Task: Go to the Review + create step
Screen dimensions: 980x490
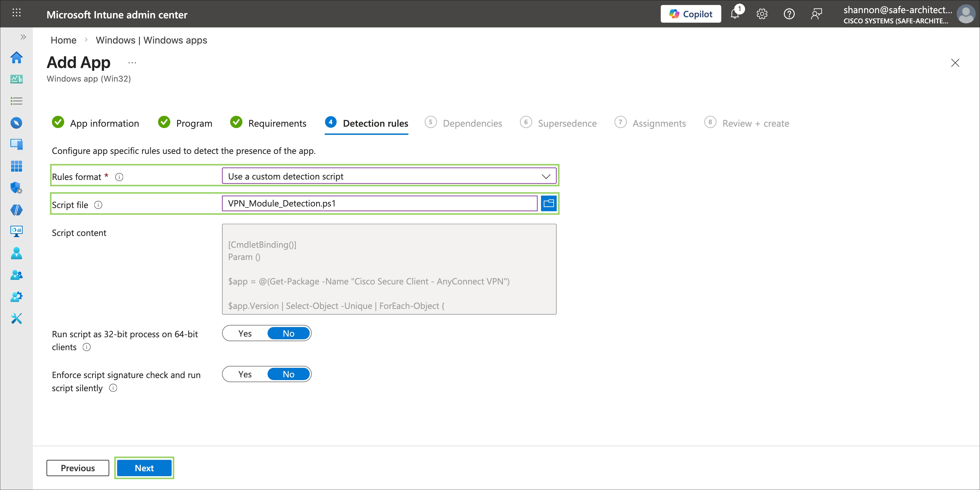Action: (746, 123)
